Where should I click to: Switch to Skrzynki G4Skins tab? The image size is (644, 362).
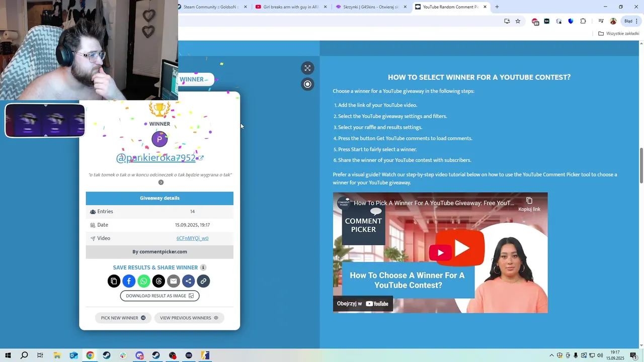[370, 7]
